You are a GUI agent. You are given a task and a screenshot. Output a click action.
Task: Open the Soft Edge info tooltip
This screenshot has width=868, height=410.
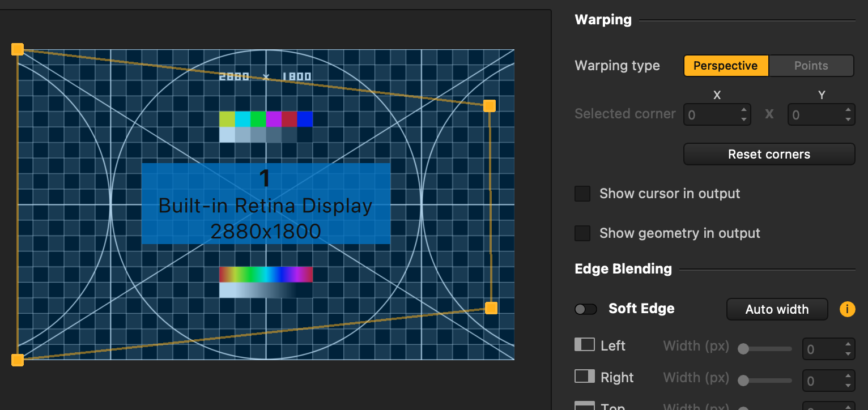847,309
